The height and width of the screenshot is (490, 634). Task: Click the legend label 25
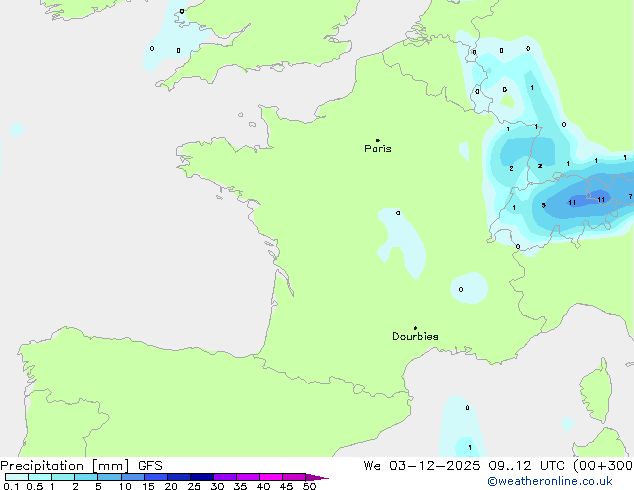tap(194, 486)
